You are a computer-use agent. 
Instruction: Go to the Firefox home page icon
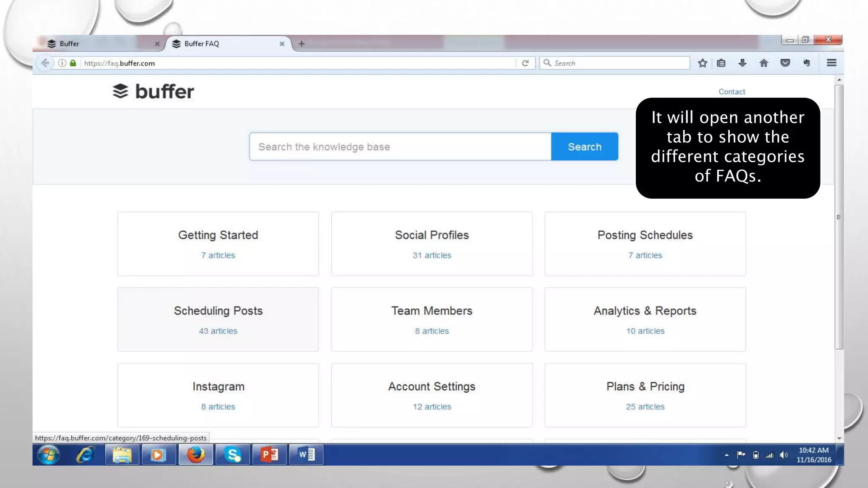[764, 63]
